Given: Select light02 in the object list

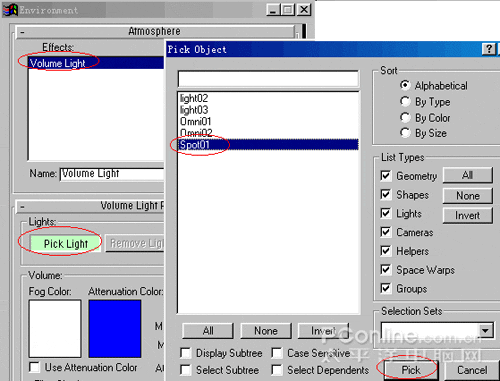Looking at the screenshot, I should [268, 98].
